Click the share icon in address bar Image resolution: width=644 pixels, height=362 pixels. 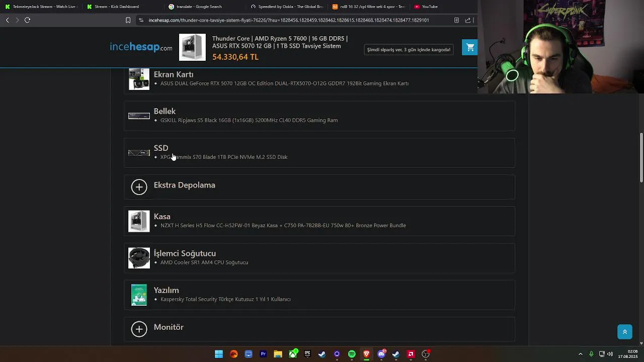pyautogui.click(x=467, y=20)
